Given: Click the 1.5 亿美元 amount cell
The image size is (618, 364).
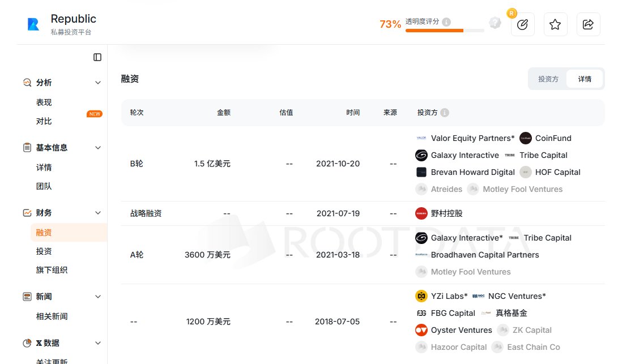Looking at the screenshot, I should (212, 164).
